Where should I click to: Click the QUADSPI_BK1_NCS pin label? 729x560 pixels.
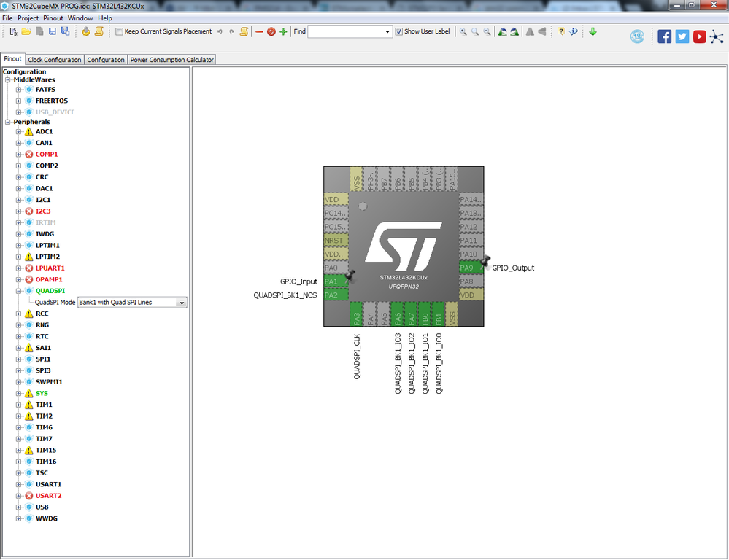tap(285, 295)
